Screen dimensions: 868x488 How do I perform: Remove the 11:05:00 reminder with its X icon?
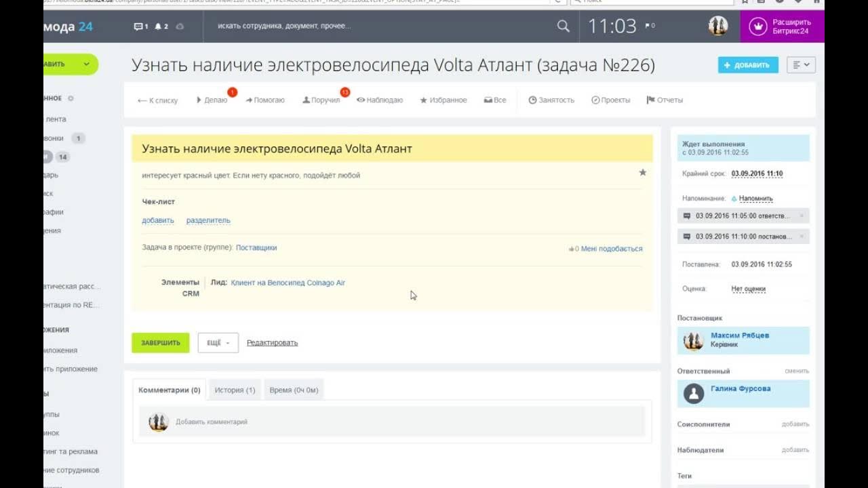[802, 216]
